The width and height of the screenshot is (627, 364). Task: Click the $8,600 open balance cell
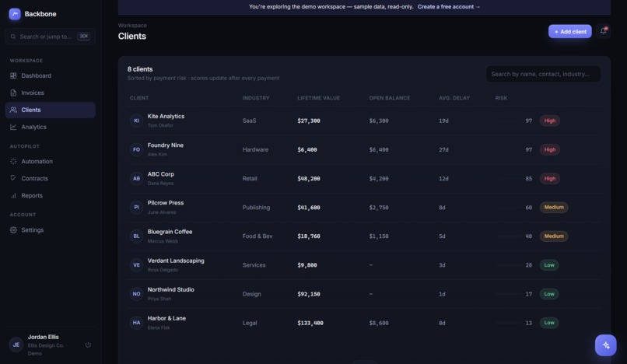coord(379,323)
